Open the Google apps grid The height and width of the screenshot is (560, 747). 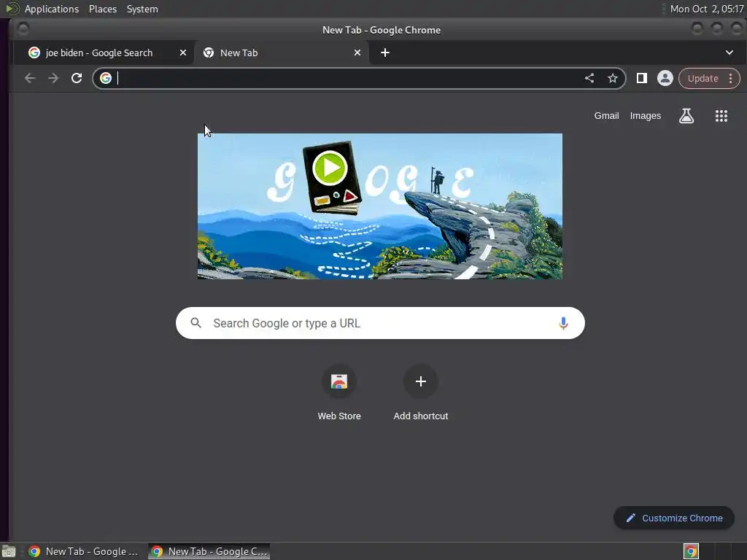[721, 116]
